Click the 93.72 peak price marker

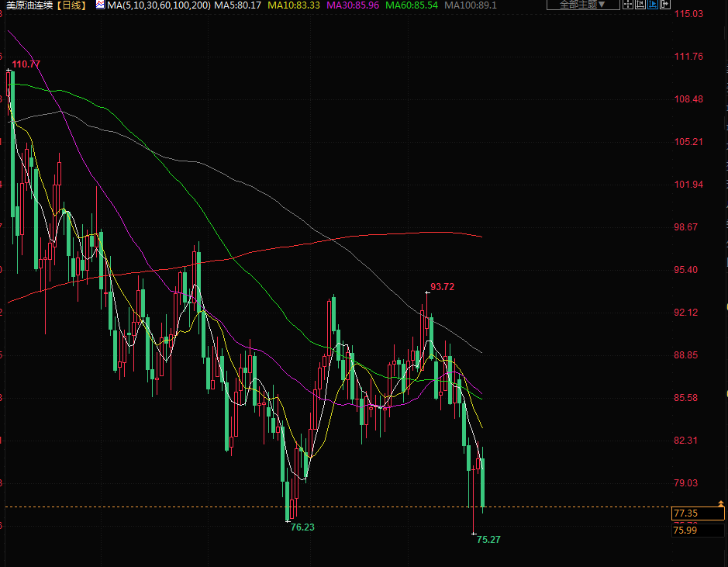click(x=442, y=287)
